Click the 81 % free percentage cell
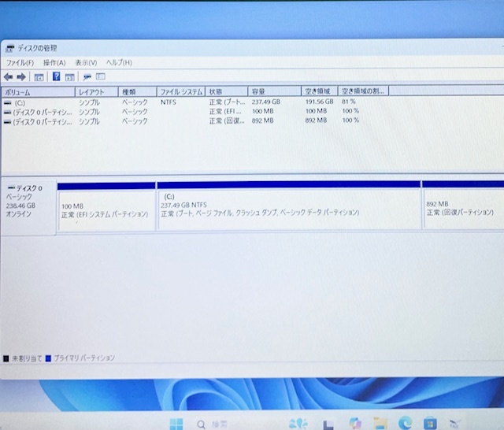This screenshot has width=504, height=430. [x=349, y=102]
